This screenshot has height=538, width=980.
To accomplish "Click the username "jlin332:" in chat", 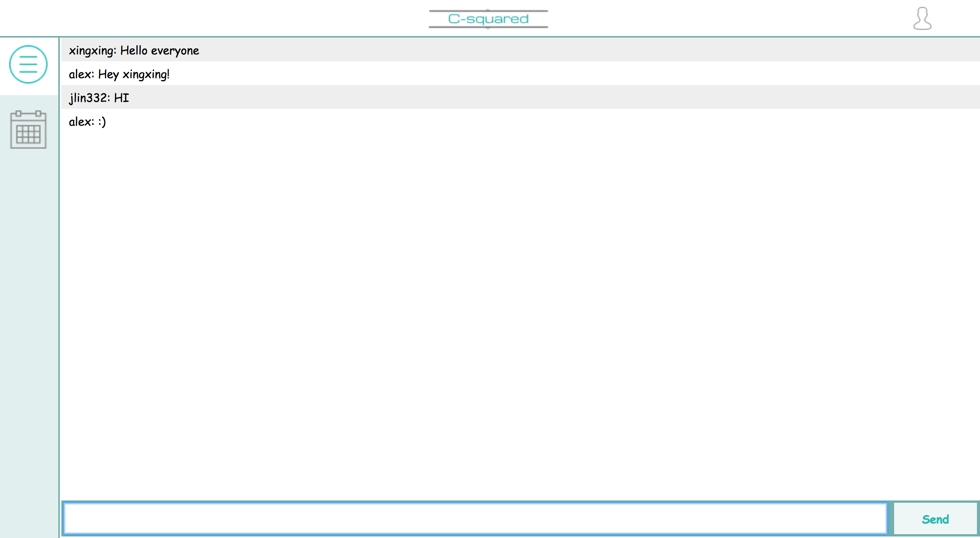I will point(89,98).
